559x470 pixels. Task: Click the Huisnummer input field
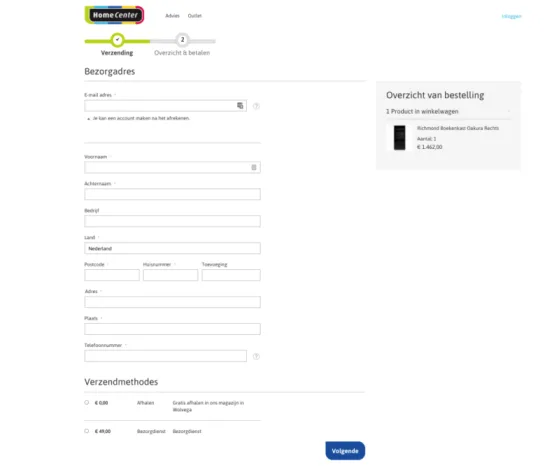pos(170,275)
